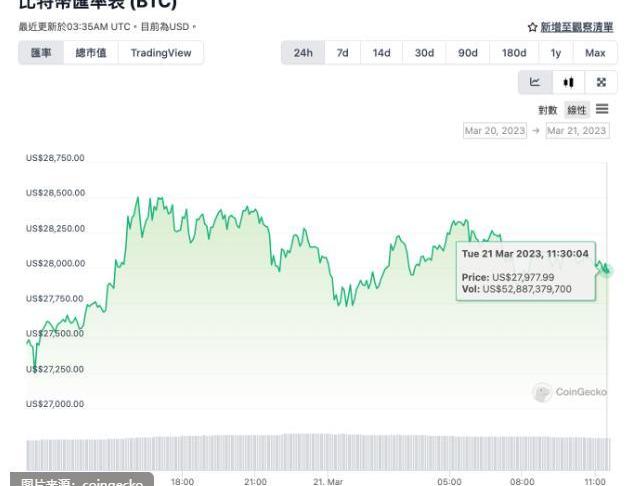Select the 7d time range
Viewport: 639px width, 486px height.
point(342,53)
